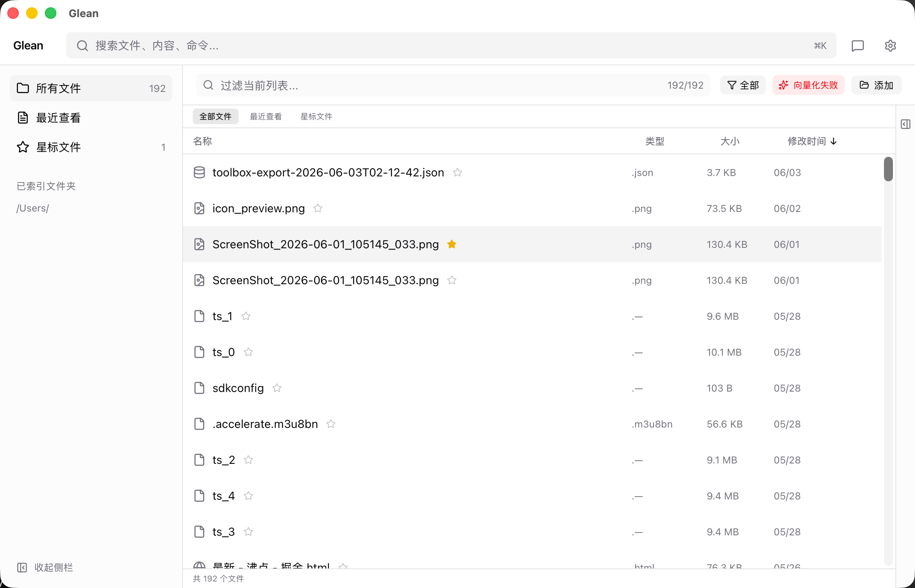This screenshot has height=588, width=915.
Task: Click the 收起侧栏 collapse sidebar icon
Action: tap(22, 567)
